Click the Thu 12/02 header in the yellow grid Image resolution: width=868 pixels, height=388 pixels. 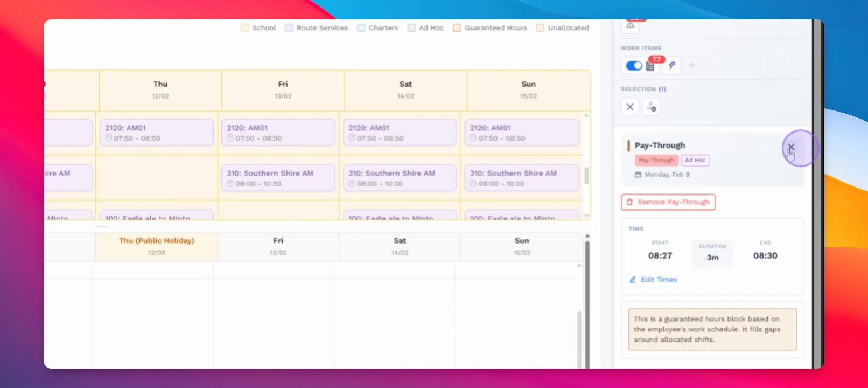pyautogui.click(x=160, y=90)
